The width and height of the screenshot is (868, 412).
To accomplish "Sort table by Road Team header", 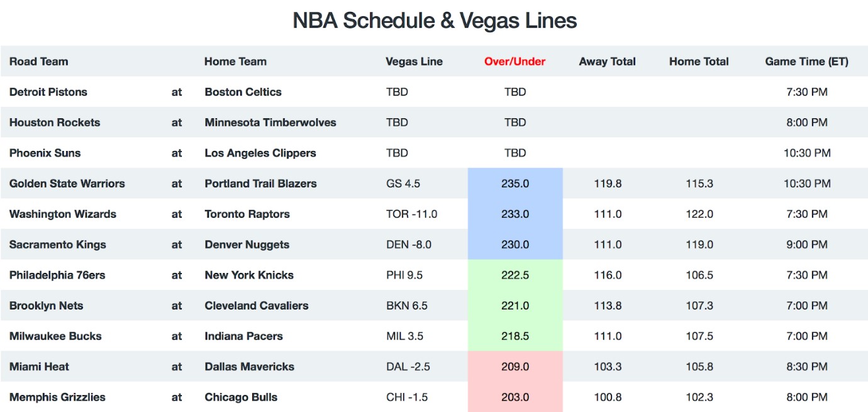I will click(x=38, y=62).
